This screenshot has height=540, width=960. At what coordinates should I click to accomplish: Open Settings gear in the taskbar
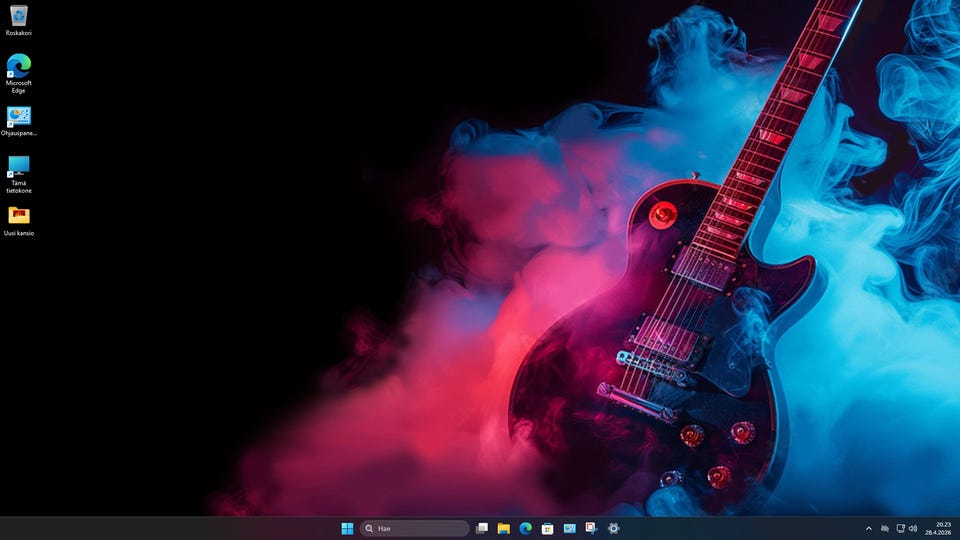613,528
